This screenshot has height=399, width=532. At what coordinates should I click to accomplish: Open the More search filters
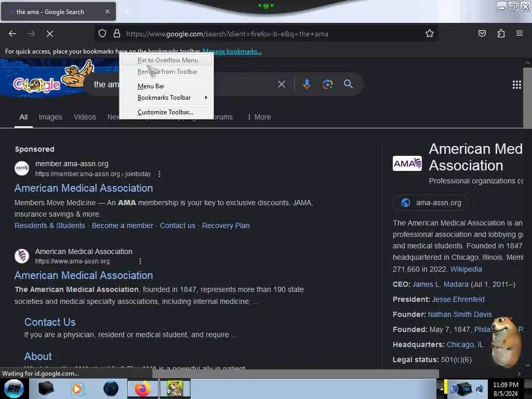click(x=259, y=117)
